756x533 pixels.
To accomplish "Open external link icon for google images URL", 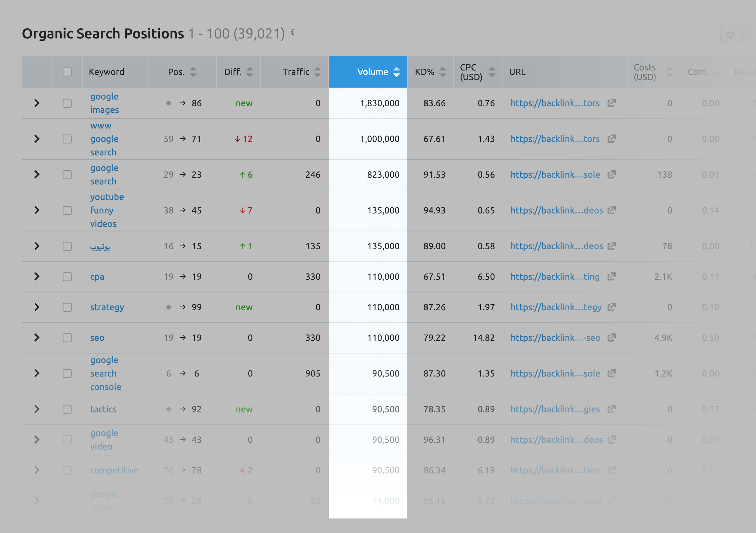I will click(x=611, y=103).
